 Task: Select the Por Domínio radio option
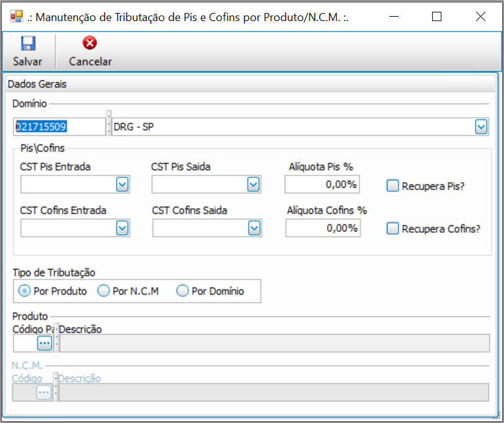[182, 291]
